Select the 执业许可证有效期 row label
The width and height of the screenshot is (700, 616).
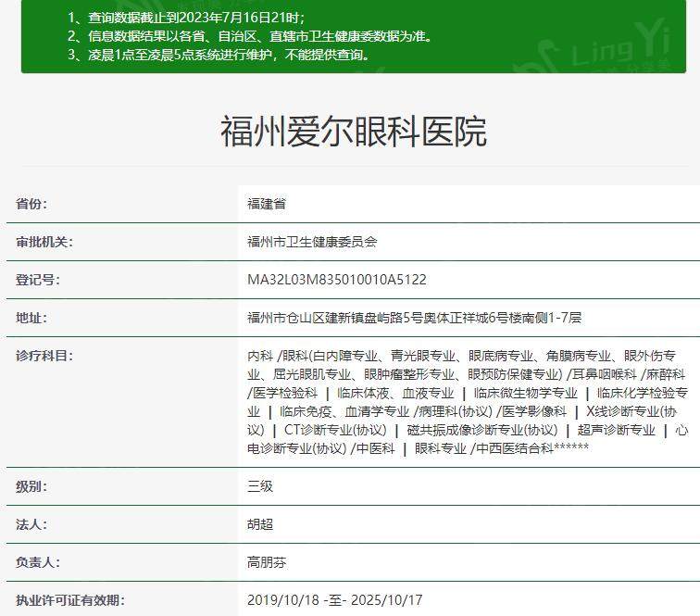point(69,600)
